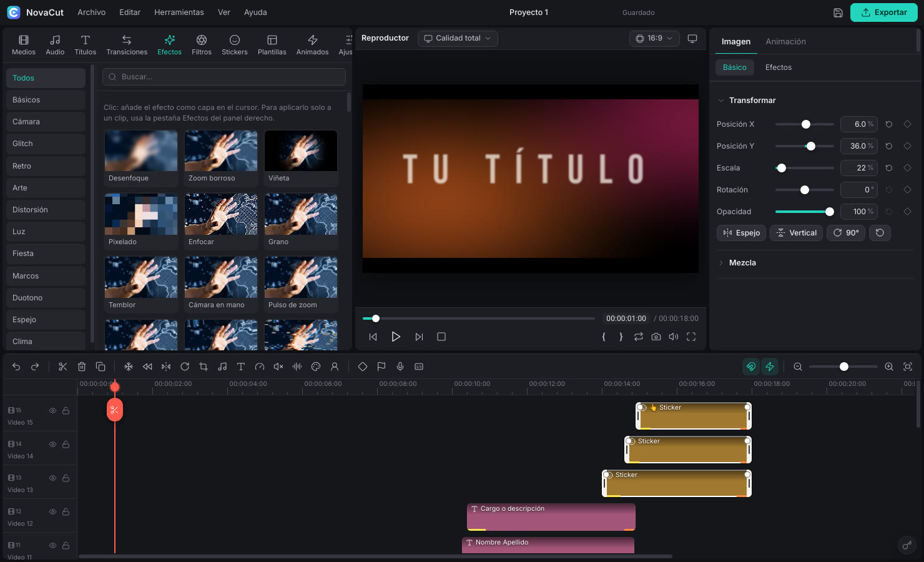
Task: Click the Exportar button
Action: (x=884, y=12)
